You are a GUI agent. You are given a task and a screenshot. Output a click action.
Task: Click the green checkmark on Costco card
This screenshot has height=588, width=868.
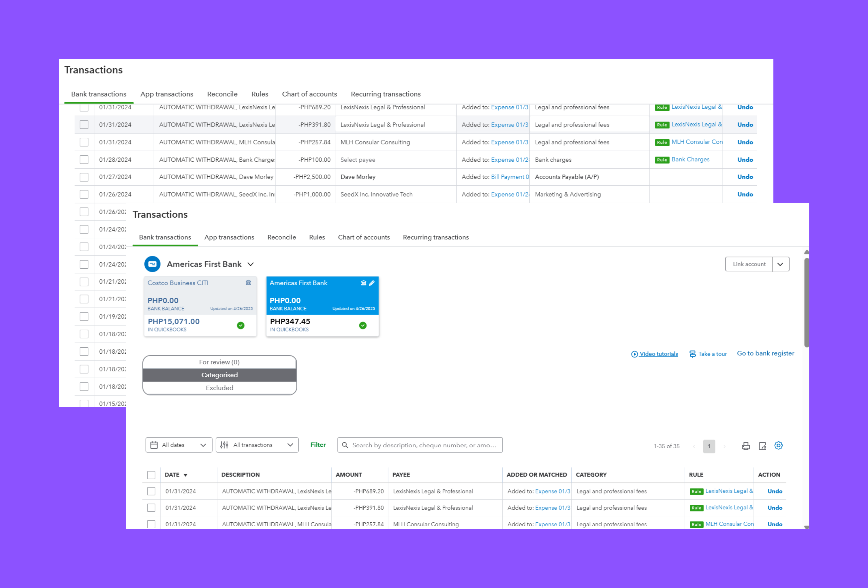click(x=241, y=325)
